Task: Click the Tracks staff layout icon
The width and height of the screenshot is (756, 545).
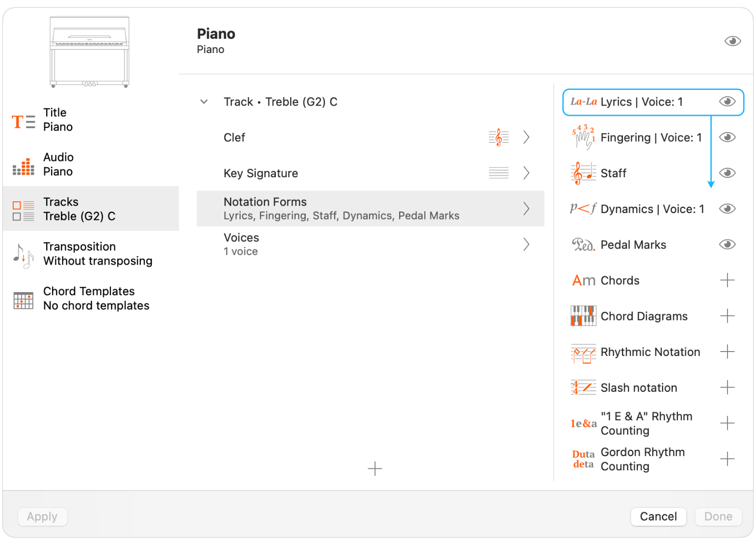Action: click(23, 210)
